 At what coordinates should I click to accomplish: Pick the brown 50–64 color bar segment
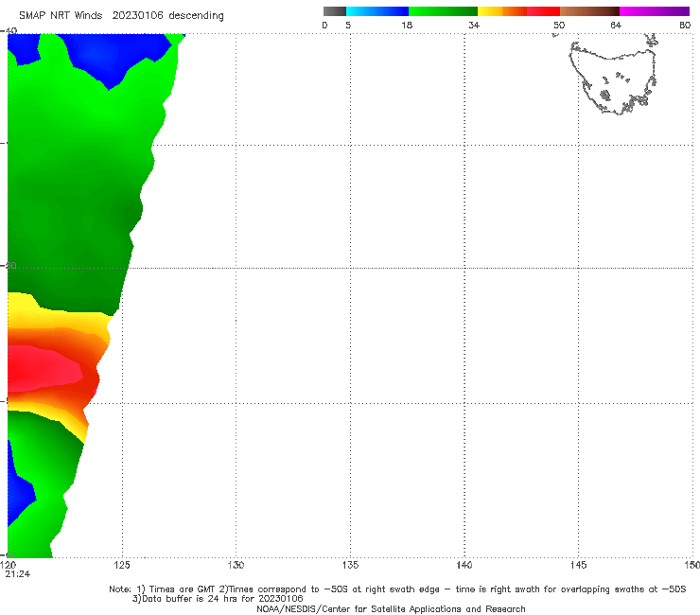point(589,11)
